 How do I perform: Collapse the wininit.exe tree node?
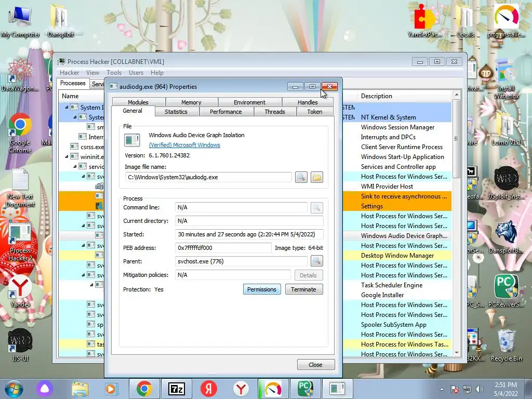tap(66, 157)
